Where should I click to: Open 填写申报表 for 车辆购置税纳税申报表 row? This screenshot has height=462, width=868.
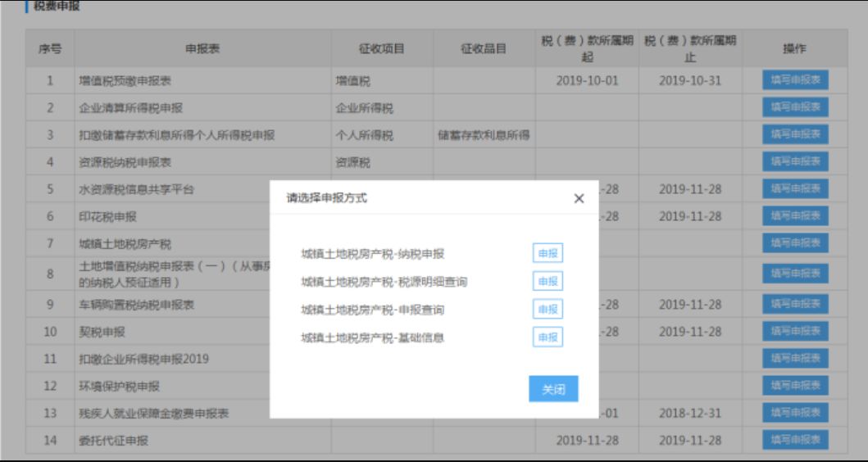[795, 304]
